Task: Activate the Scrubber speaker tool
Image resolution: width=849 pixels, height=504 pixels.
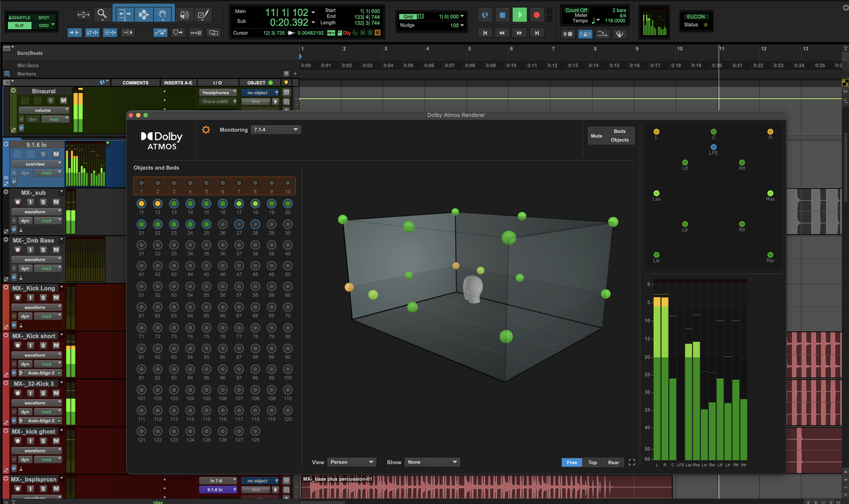Action: click(x=185, y=15)
